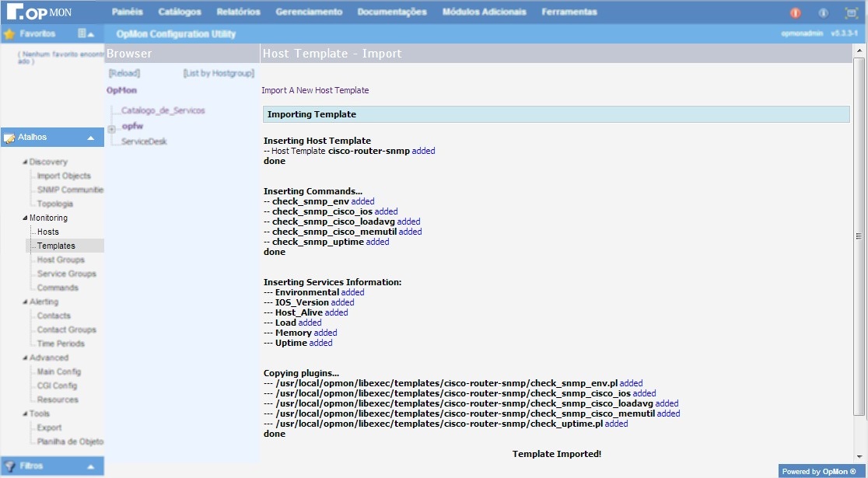Expand the Filtros panel arrow

tap(90, 467)
